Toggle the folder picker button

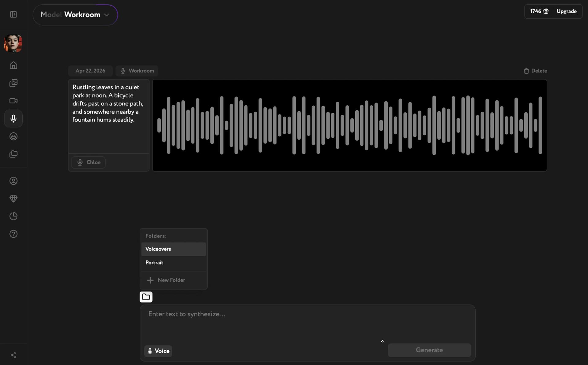(x=146, y=297)
